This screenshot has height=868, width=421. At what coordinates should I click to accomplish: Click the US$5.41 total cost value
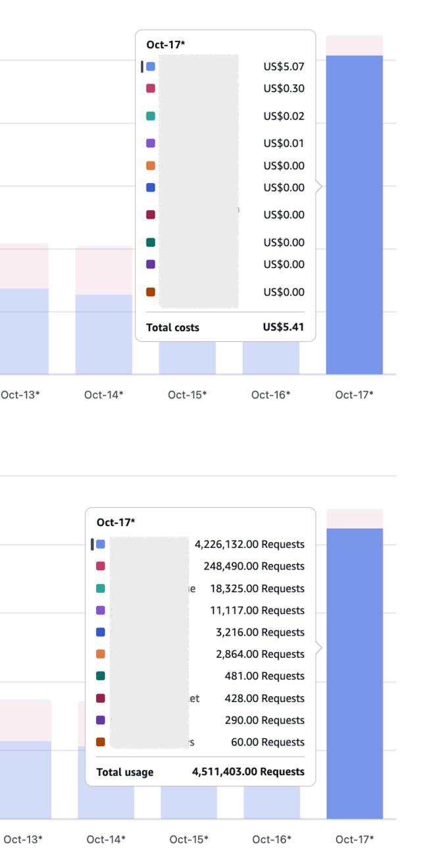284,327
